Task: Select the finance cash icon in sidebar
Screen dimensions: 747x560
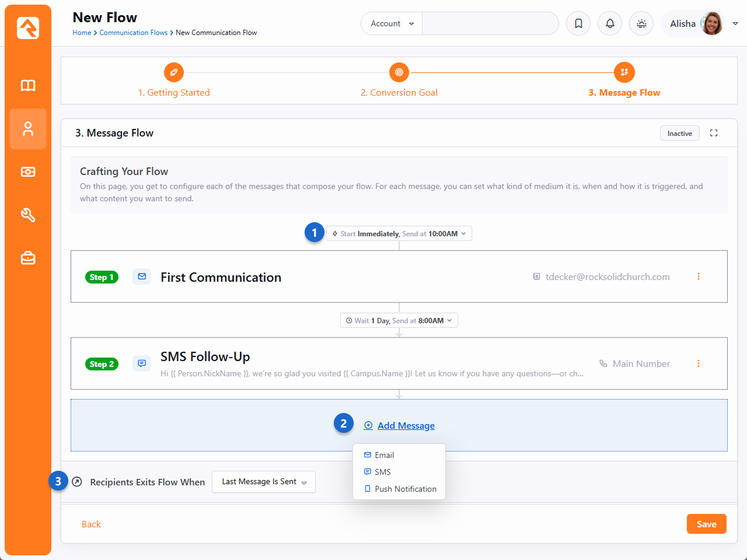Action: [x=28, y=172]
